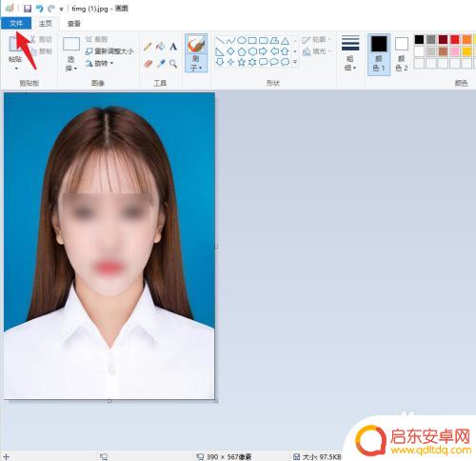The height and width of the screenshot is (461, 476).
Task: Open the Customize Quick Access Toolbar dropdown
Action: click(61, 10)
